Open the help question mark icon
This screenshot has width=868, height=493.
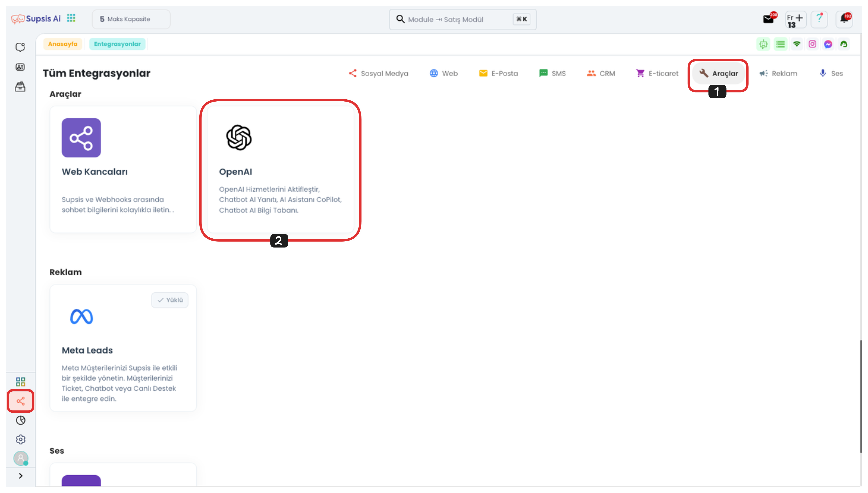pyautogui.click(x=820, y=19)
